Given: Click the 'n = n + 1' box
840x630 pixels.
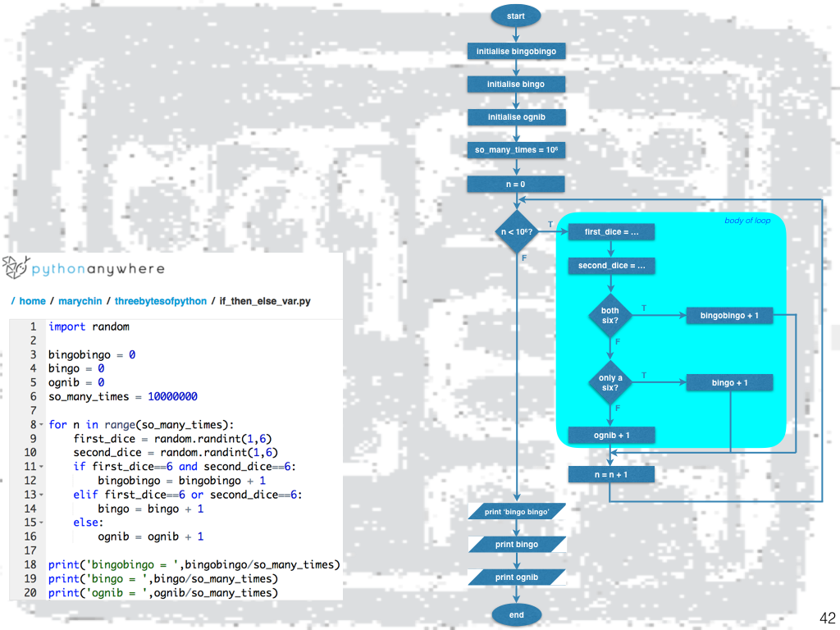Looking at the screenshot, I should [610, 474].
